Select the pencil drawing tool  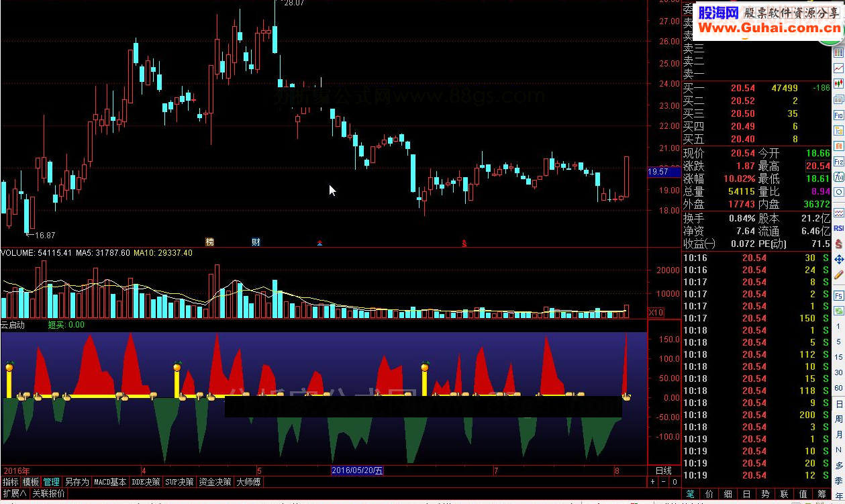[838, 274]
